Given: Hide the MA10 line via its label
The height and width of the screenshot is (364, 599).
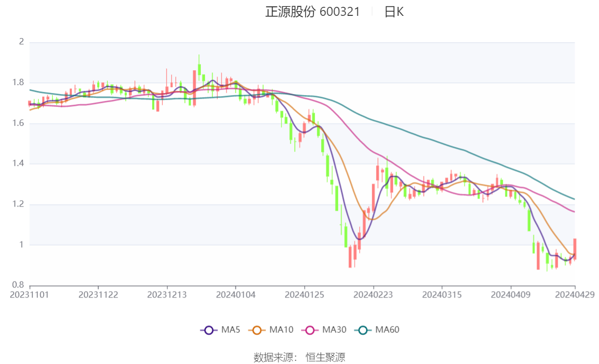Looking at the screenshot, I should 281,330.
